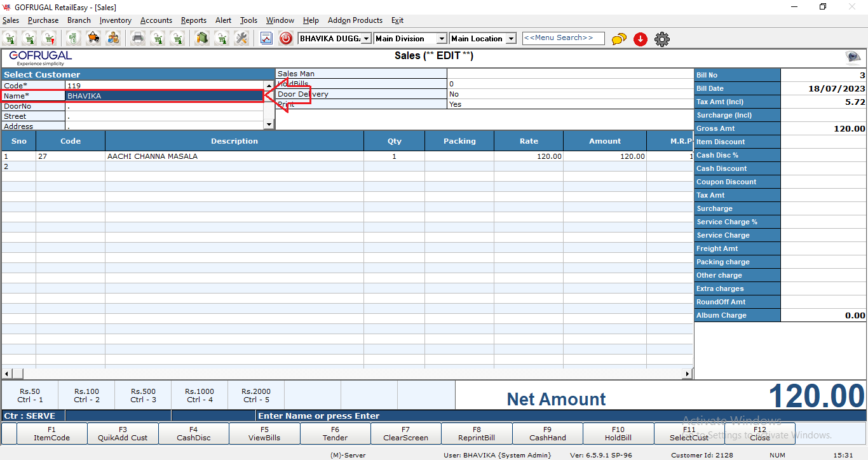Expand the BHAVIKA DUGGA user dropdown
Screen dimensions: 868x460
(x=366, y=39)
